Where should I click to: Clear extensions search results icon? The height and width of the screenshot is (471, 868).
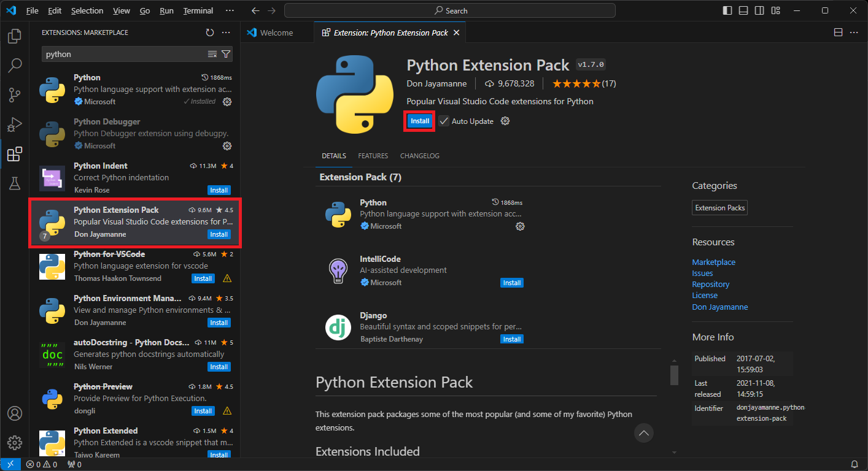[x=212, y=54]
